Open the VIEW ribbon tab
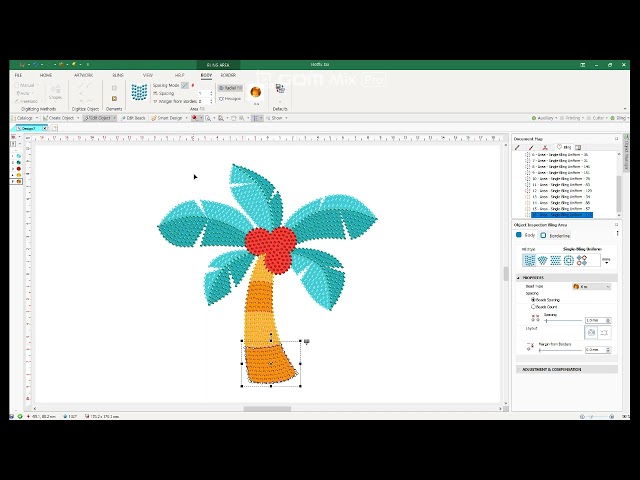 [148, 75]
